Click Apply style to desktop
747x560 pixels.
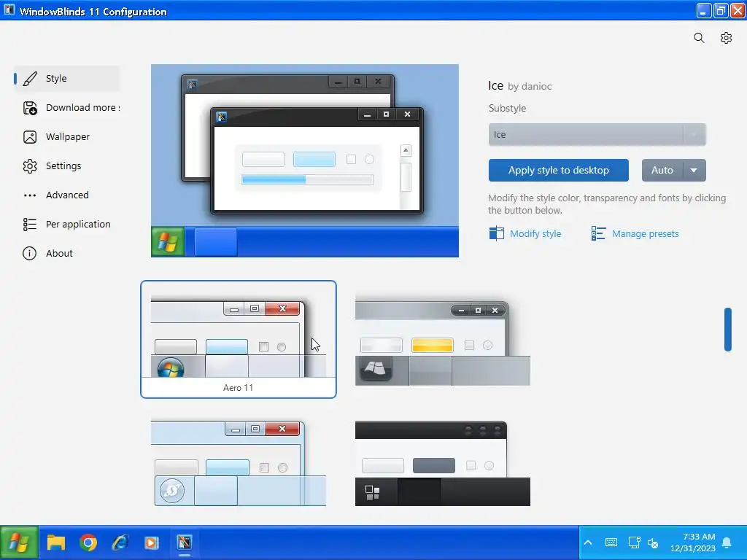coord(558,171)
